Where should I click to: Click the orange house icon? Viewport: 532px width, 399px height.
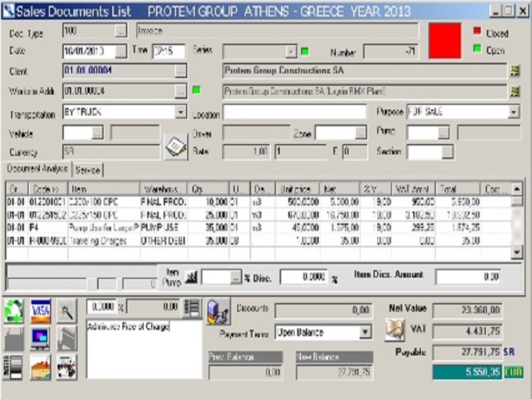[40, 367]
